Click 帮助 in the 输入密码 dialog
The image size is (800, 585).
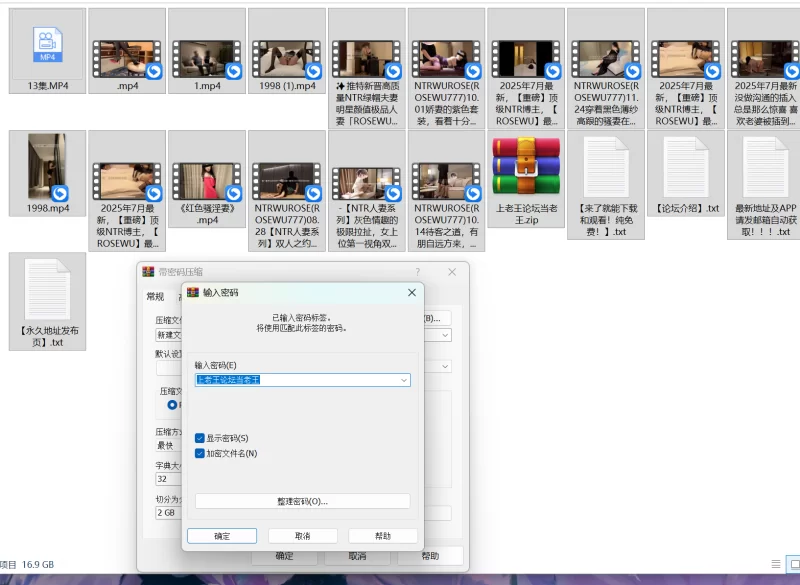tap(383, 536)
